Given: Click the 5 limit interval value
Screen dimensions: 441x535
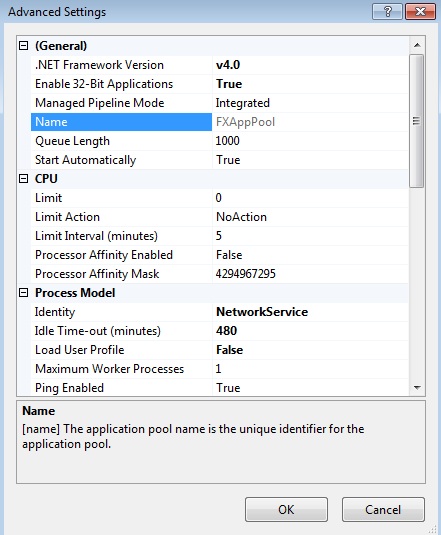Looking at the screenshot, I should coord(219,236).
